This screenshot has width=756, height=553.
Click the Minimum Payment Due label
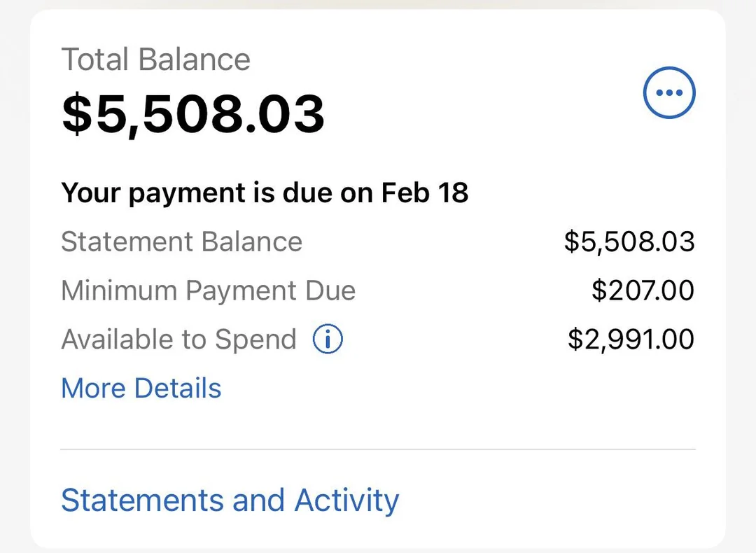point(208,290)
